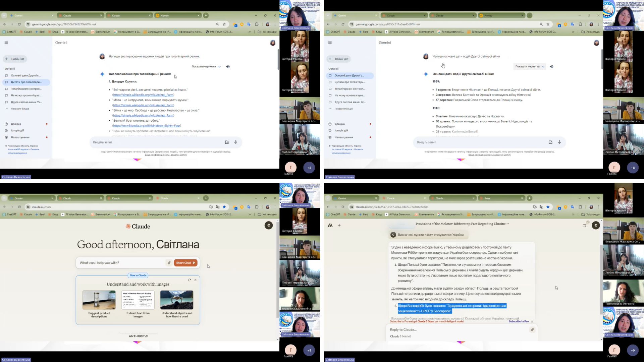Open the Nineteen_Eighty-Four Wikipedia link
The height and width of the screenshot is (362, 644).
click(x=147, y=126)
